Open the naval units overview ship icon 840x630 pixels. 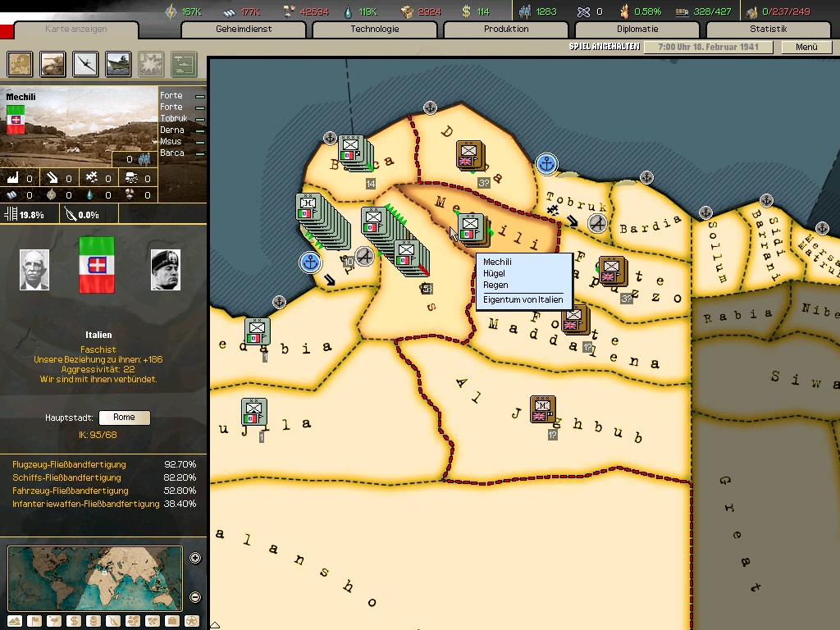[x=119, y=63]
